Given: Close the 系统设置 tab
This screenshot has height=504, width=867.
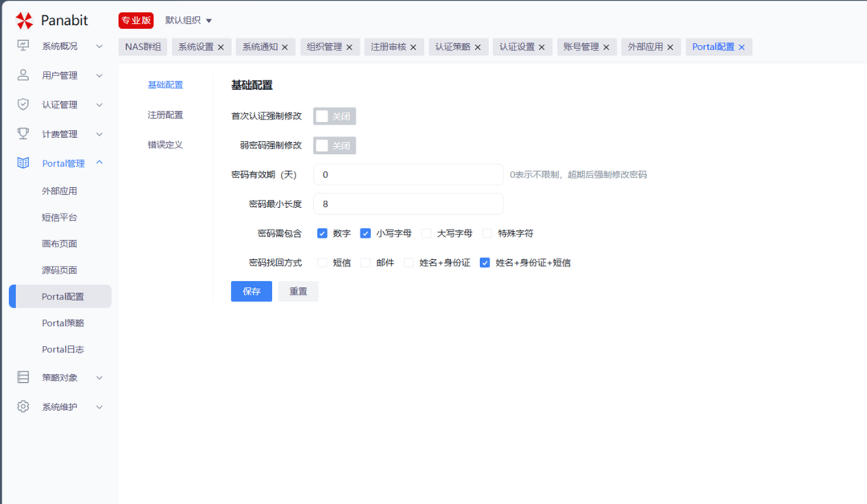Looking at the screenshot, I should coord(221,47).
